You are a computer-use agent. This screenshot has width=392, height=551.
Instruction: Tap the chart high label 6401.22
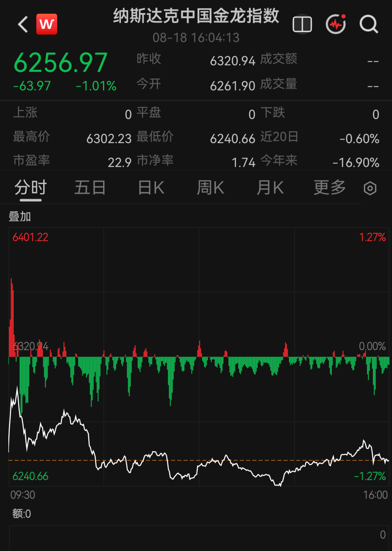(30, 238)
